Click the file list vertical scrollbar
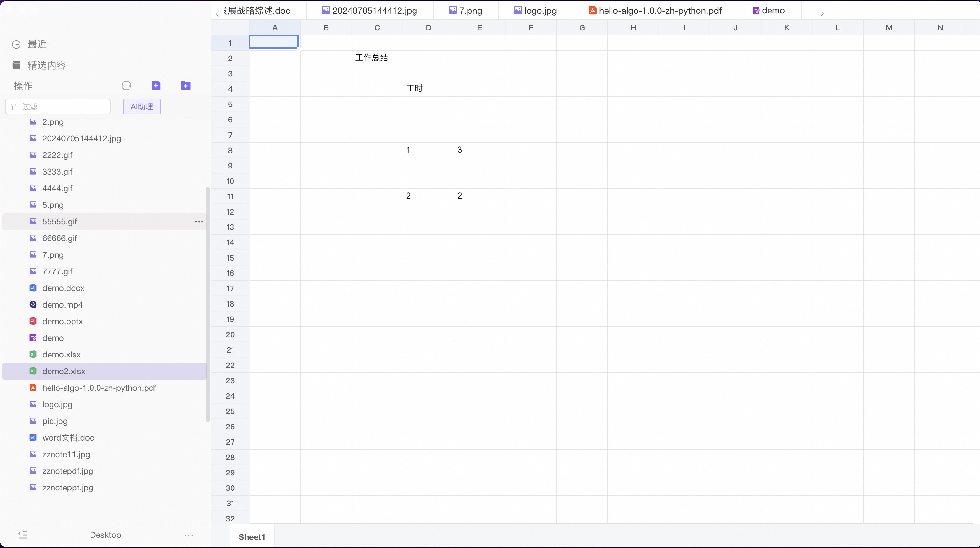The width and height of the screenshot is (980, 548). 208,304
